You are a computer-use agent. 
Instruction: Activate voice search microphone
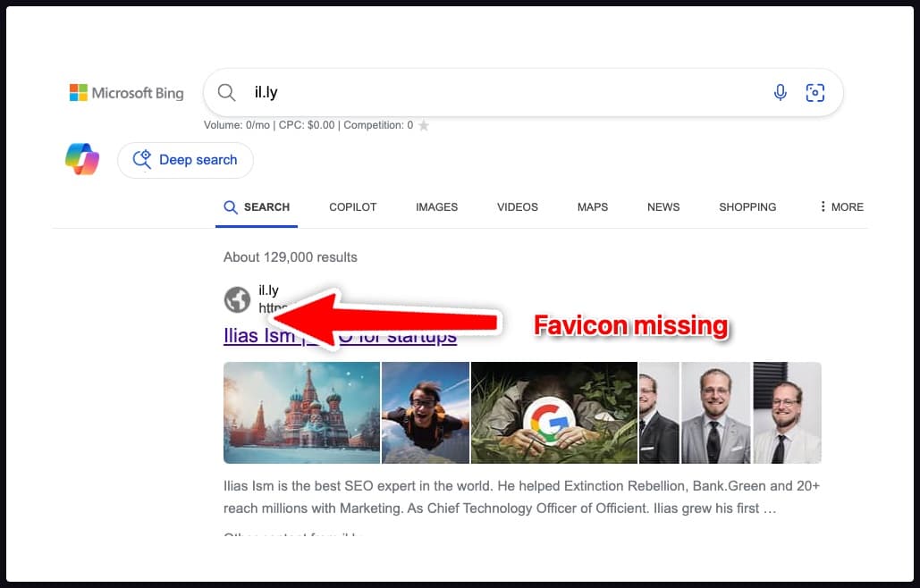point(780,92)
